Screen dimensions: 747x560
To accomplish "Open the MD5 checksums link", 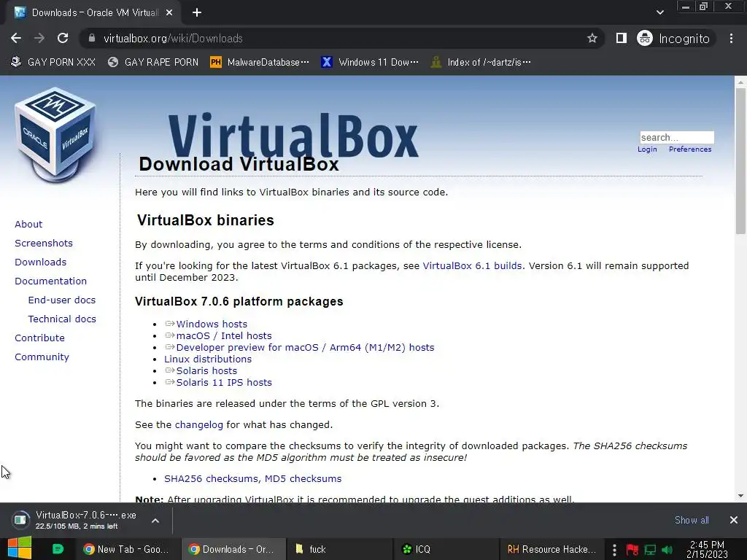I will pyautogui.click(x=303, y=478).
